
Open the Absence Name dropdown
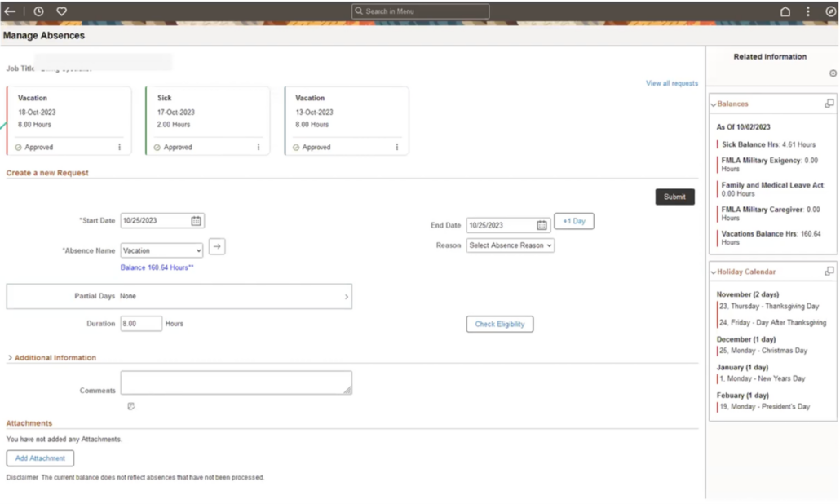[161, 250]
